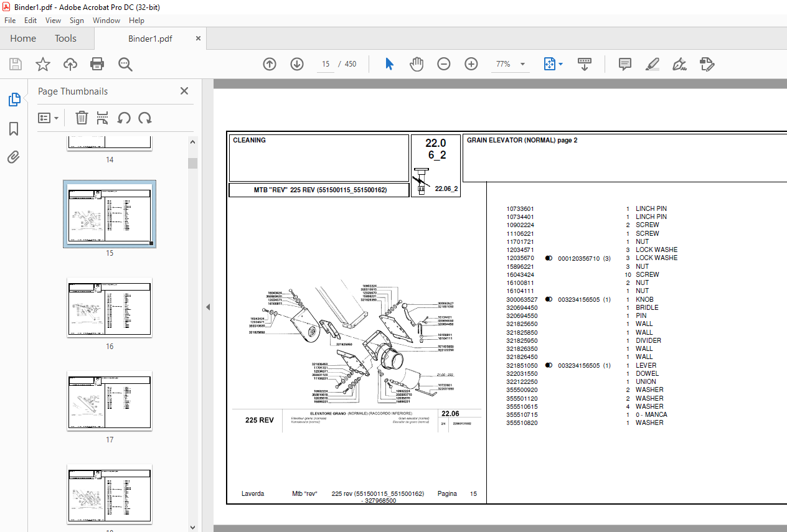The image size is (787, 532).
Task: Close the Binder1.pdf tab
Action: click(x=199, y=38)
